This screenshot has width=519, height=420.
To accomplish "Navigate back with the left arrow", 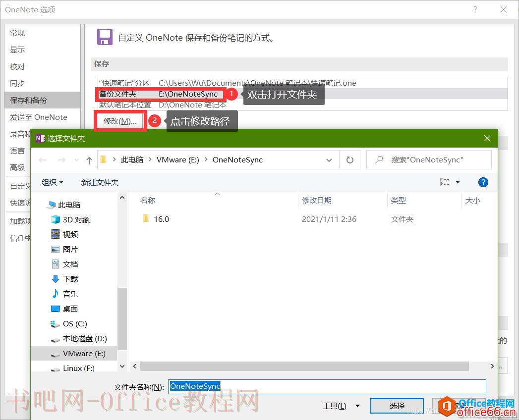I will point(42,160).
